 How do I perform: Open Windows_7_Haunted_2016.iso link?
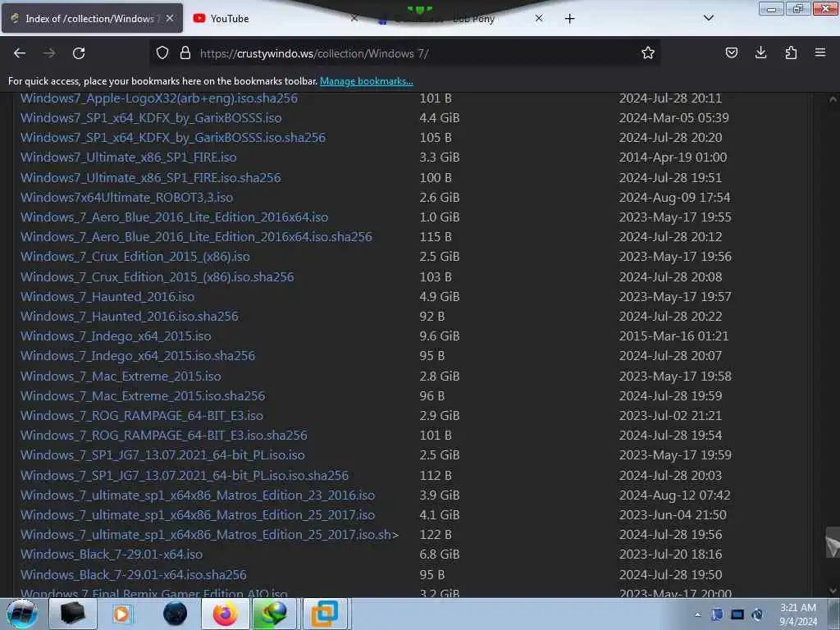point(107,297)
